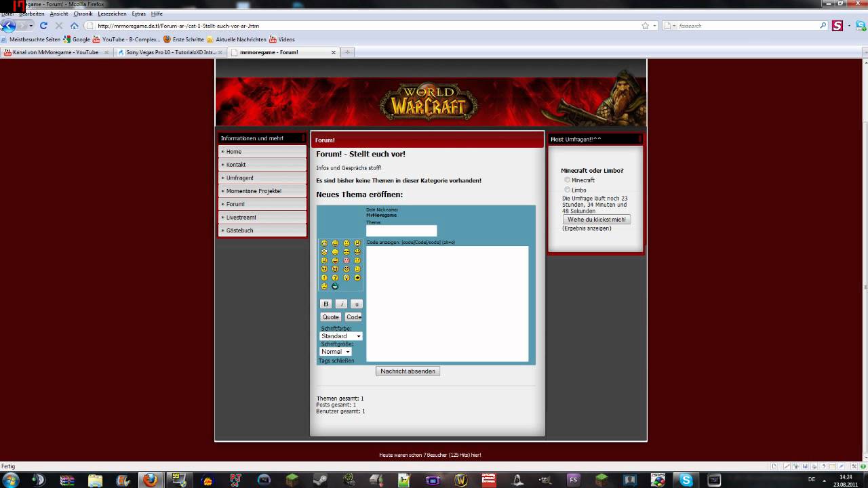The image size is (868, 488).
Task: Open the WinRAR taskbar icon
Action: pyautogui.click(x=66, y=480)
